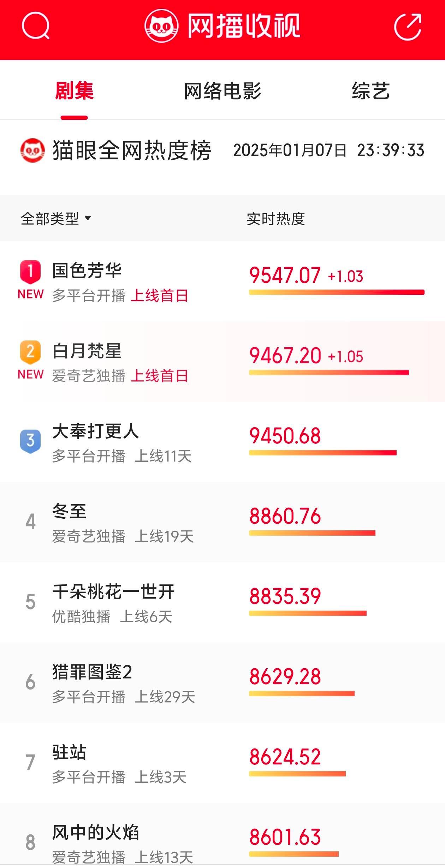This screenshot has width=445, height=868.
Task: Open the 白月梵星 series entry
Action: [222, 362]
